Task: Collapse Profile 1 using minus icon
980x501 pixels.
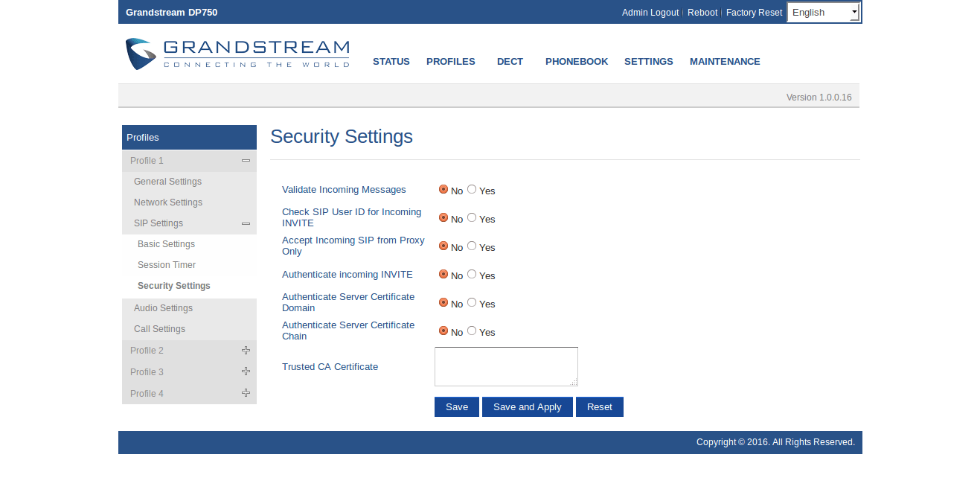Action: (246, 161)
